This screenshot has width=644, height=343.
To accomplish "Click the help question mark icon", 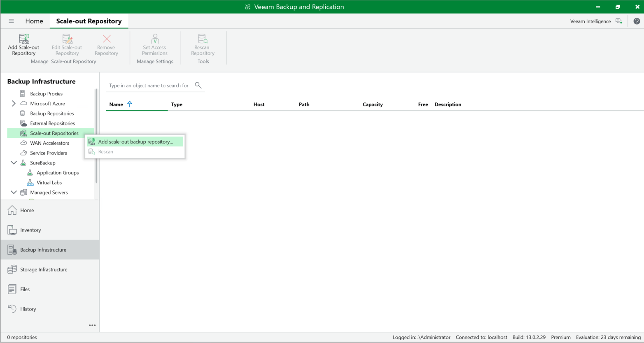I will pyautogui.click(x=637, y=21).
